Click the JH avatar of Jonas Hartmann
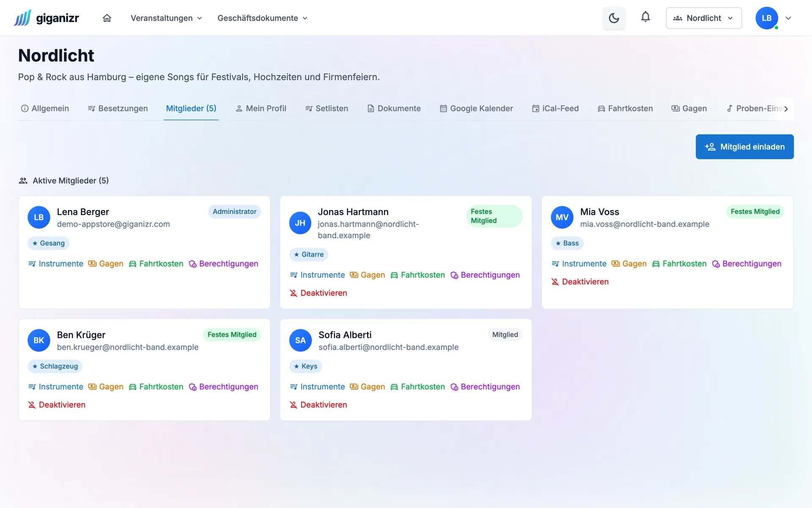Viewport: 812px width, 508px height. 300,223
